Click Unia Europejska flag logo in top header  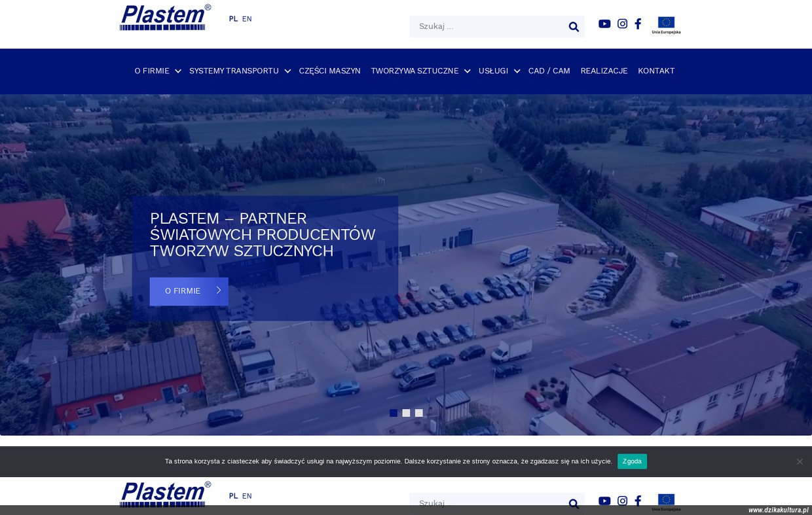[666, 25]
